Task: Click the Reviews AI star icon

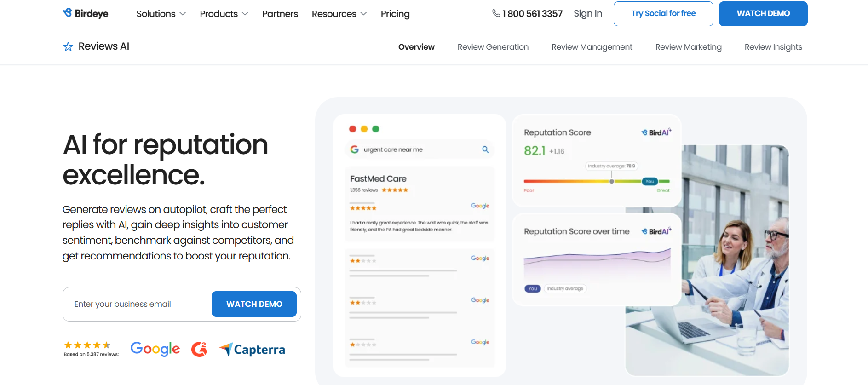Action: (x=68, y=46)
